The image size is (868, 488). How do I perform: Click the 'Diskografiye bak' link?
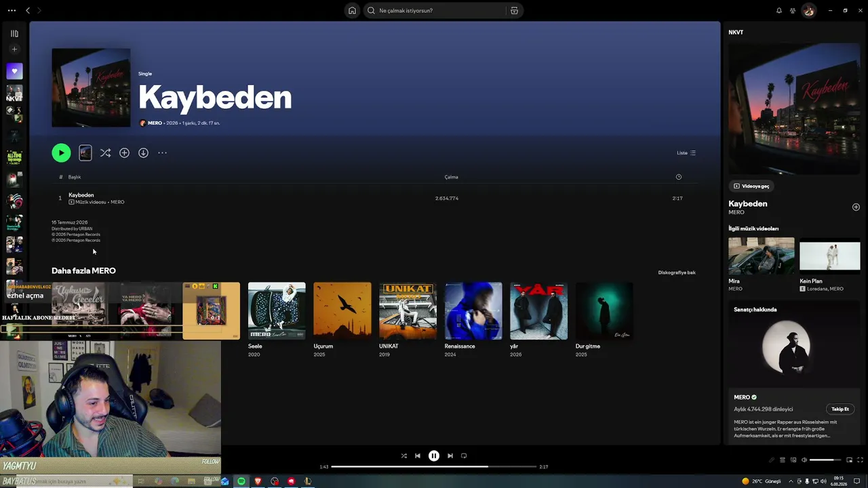[677, 272]
